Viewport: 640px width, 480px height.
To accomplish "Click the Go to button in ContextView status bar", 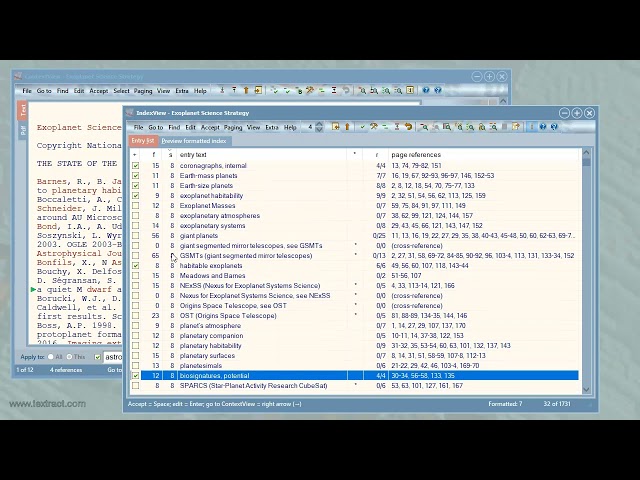I will pos(114,370).
